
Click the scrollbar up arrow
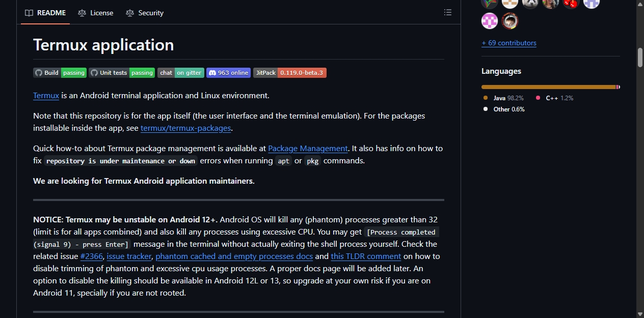pyautogui.click(x=640, y=4)
